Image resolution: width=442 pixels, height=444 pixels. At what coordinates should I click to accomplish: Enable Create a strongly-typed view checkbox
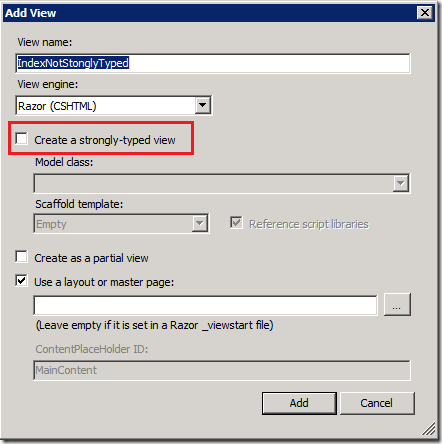(21, 139)
